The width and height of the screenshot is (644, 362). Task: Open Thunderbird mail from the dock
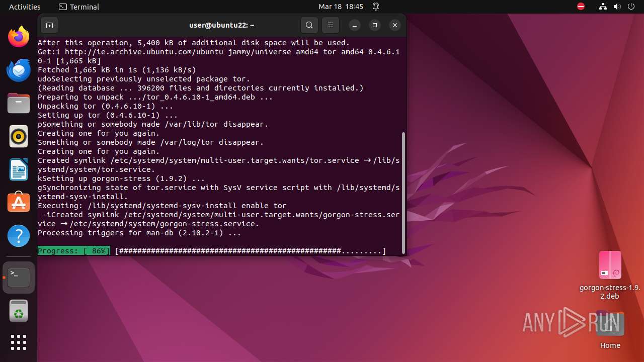click(19, 70)
